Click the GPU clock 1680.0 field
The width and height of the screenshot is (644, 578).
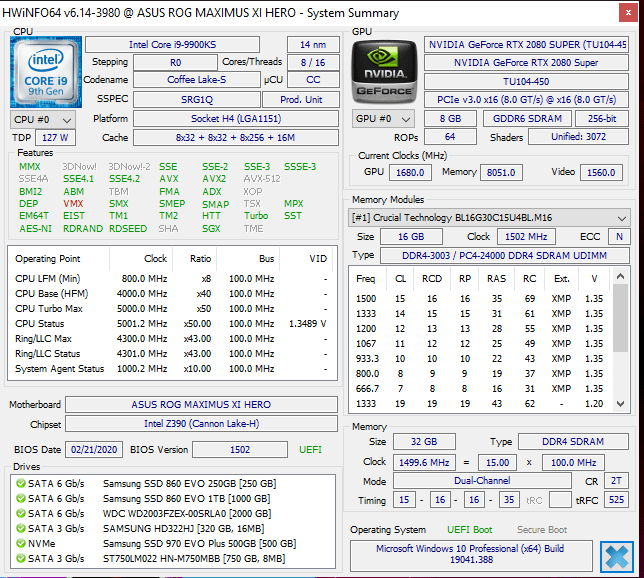click(x=410, y=172)
